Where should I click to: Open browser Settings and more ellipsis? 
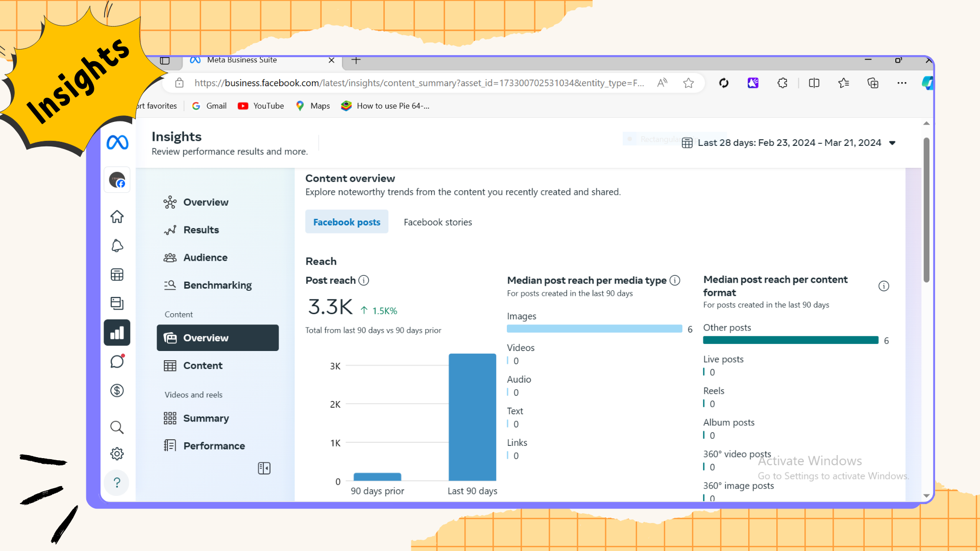[x=902, y=83]
